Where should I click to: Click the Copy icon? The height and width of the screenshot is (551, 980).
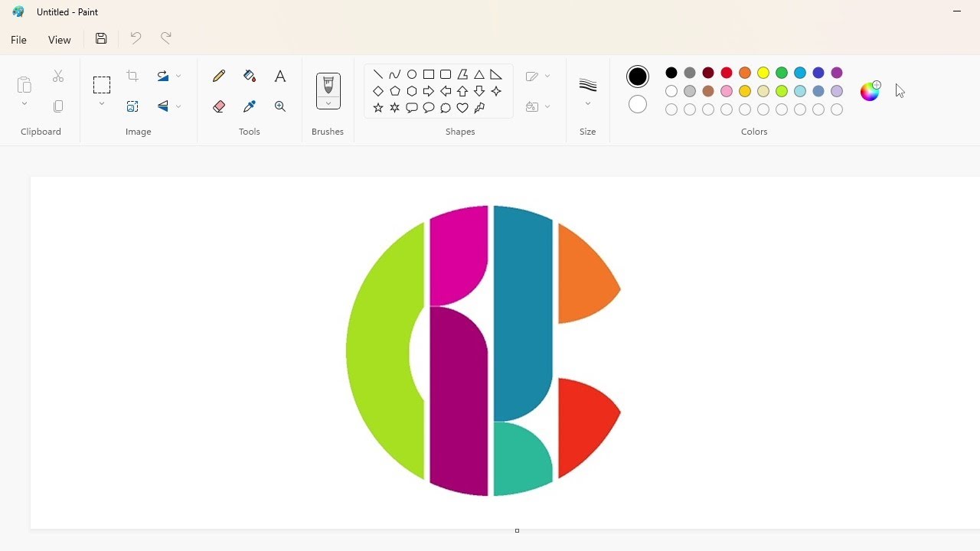58,106
